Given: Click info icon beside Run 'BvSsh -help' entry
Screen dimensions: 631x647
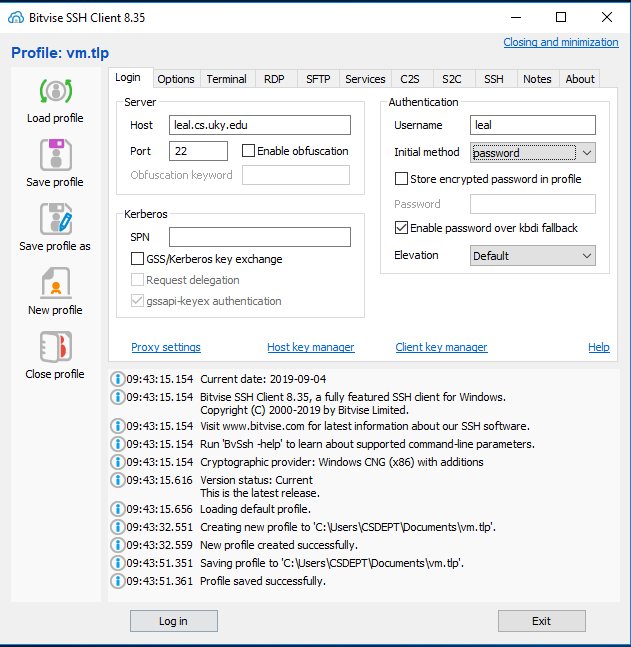Looking at the screenshot, I should (118, 444).
